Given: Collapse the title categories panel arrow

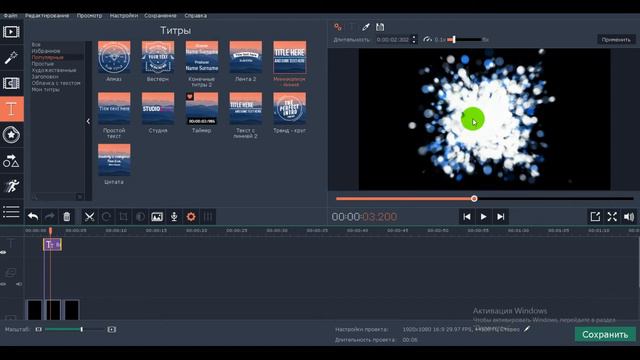Looking at the screenshot, I should click(x=88, y=121).
